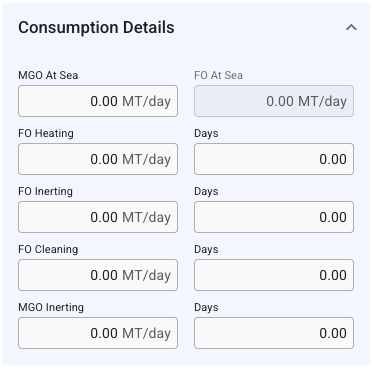Viewport: 374px width, 369px height.
Task: Click the MGO At Sea input field
Action: pos(98,101)
